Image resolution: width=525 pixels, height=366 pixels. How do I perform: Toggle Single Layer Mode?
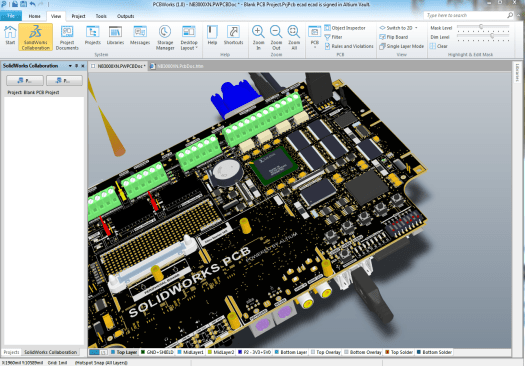(401, 46)
